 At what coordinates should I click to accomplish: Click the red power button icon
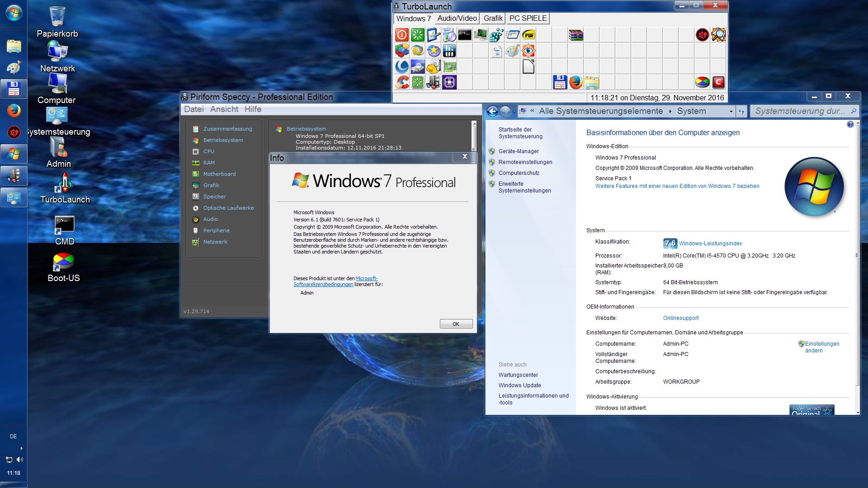[x=401, y=35]
